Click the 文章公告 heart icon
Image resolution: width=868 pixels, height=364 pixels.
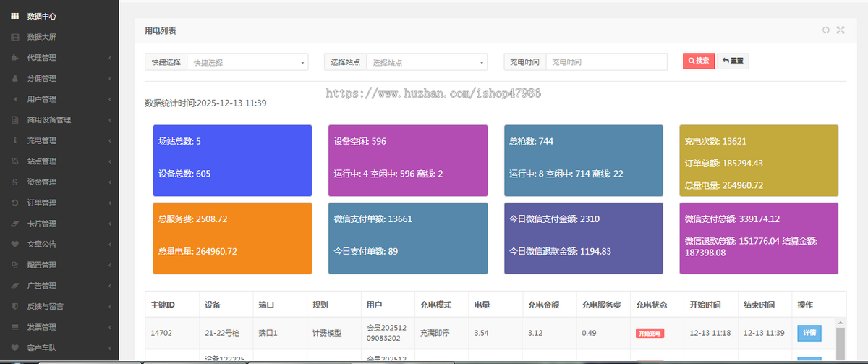tap(15, 244)
